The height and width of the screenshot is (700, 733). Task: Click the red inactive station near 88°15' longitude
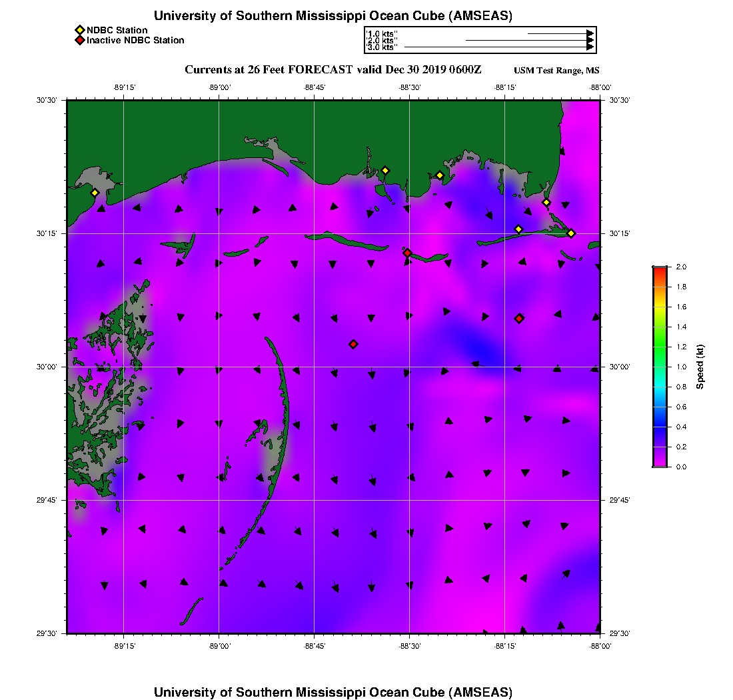coord(519,318)
